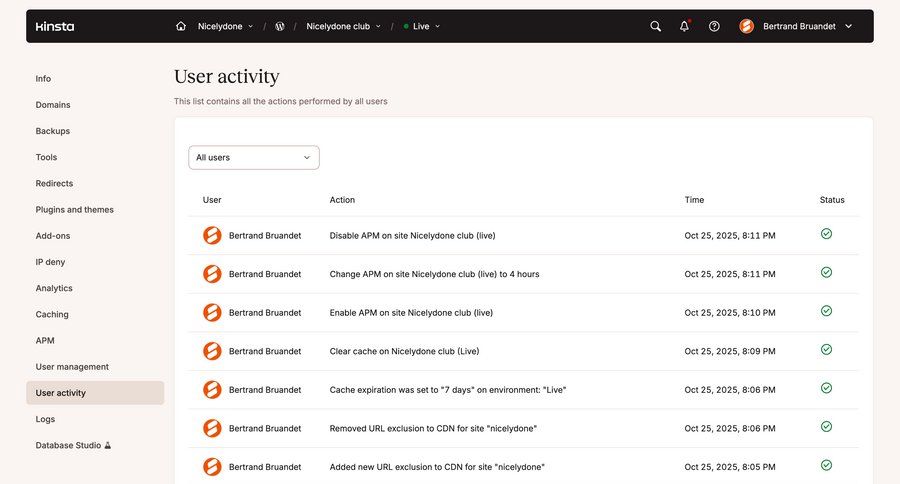Click the Kinsta logo
900x484 pixels.
55,26
